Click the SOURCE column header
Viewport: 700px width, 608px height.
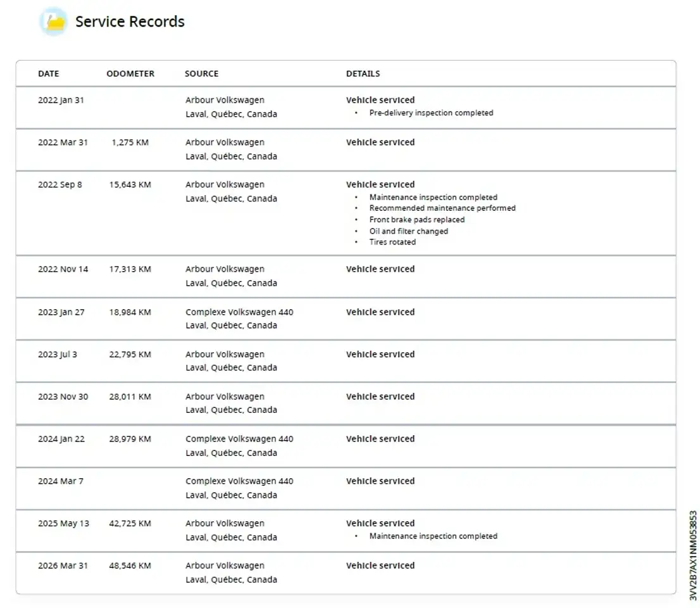pyautogui.click(x=202, y=73)
